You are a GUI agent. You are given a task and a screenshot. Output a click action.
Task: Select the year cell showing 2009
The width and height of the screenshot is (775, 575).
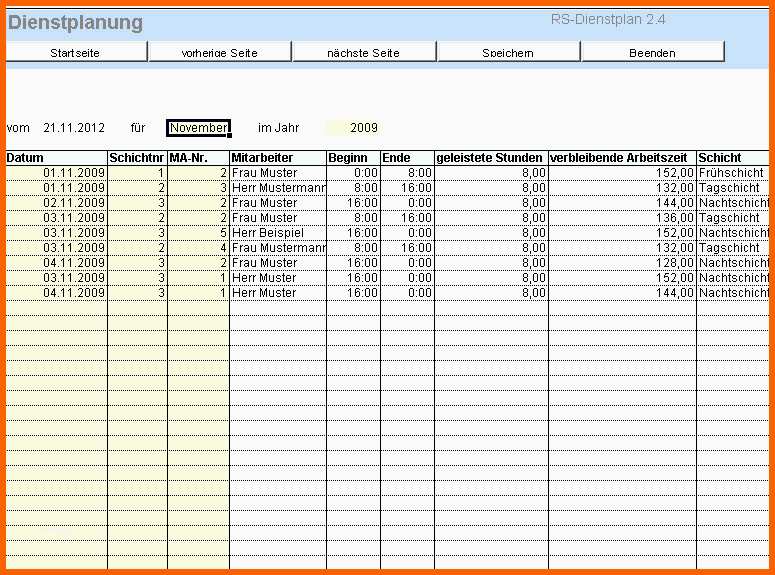tap(352, 128)
